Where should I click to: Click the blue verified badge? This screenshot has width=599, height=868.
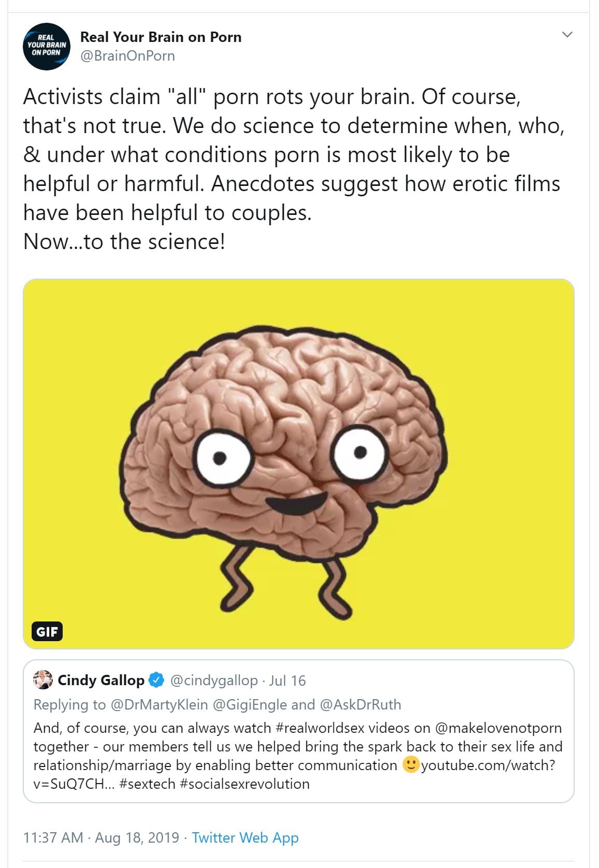tap(157, 680)
